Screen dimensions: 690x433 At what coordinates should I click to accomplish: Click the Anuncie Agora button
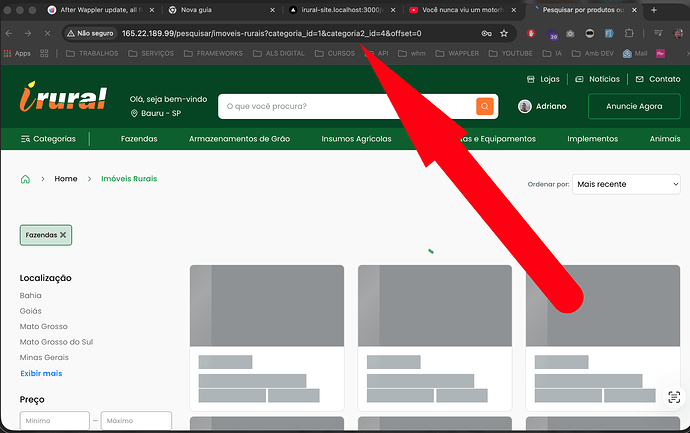point(634,106)
